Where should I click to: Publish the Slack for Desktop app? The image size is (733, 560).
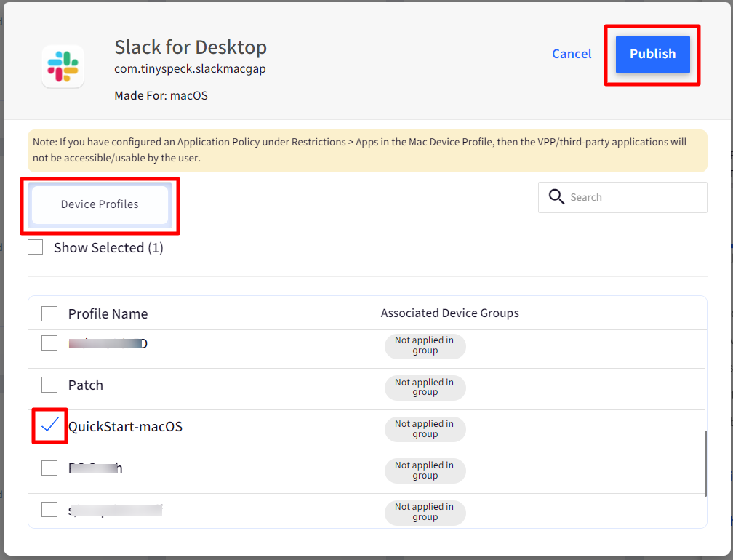pos(652,55)
